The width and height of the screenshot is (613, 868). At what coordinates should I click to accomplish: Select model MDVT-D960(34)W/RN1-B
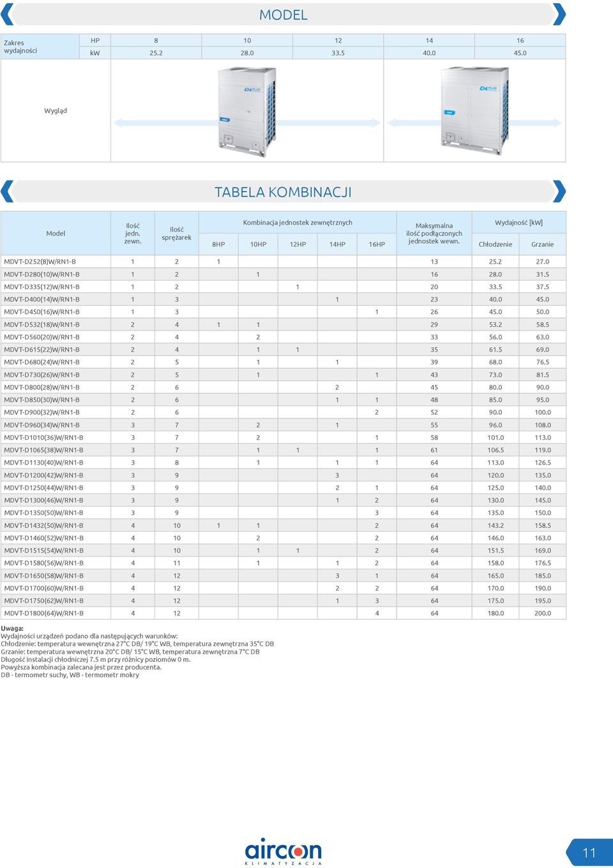(42, 425)
